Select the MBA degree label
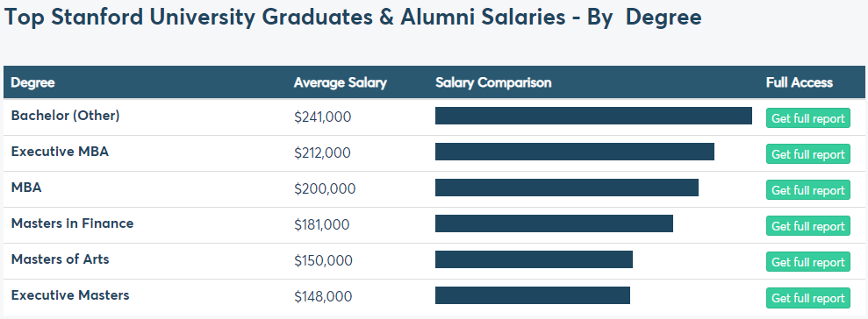Viewport: 868px width, 319px height. point(26,188)
